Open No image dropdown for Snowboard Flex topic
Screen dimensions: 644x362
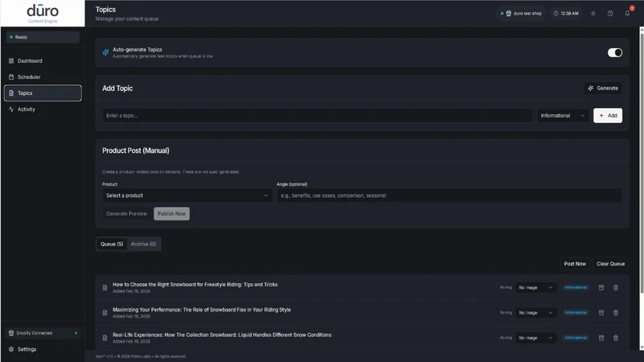535,313
